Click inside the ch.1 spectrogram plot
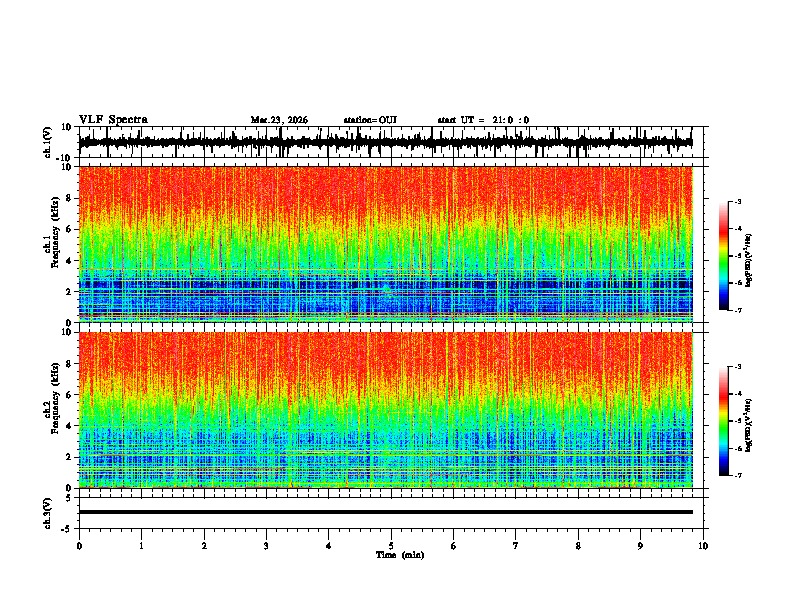This screenshot has height=612, width=792. (x=385, y=244)
